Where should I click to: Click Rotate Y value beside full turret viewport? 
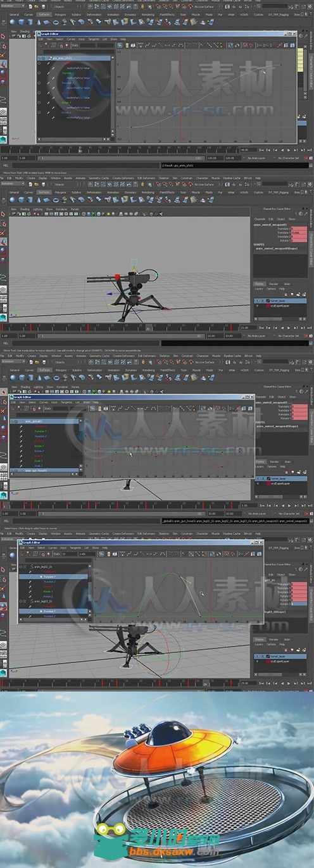pos(299,241)
